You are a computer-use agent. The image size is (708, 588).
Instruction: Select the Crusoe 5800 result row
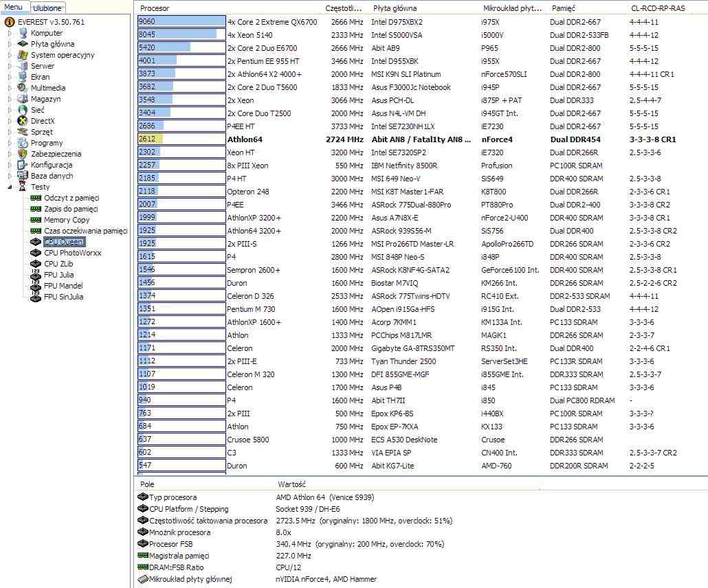(420, 440)
